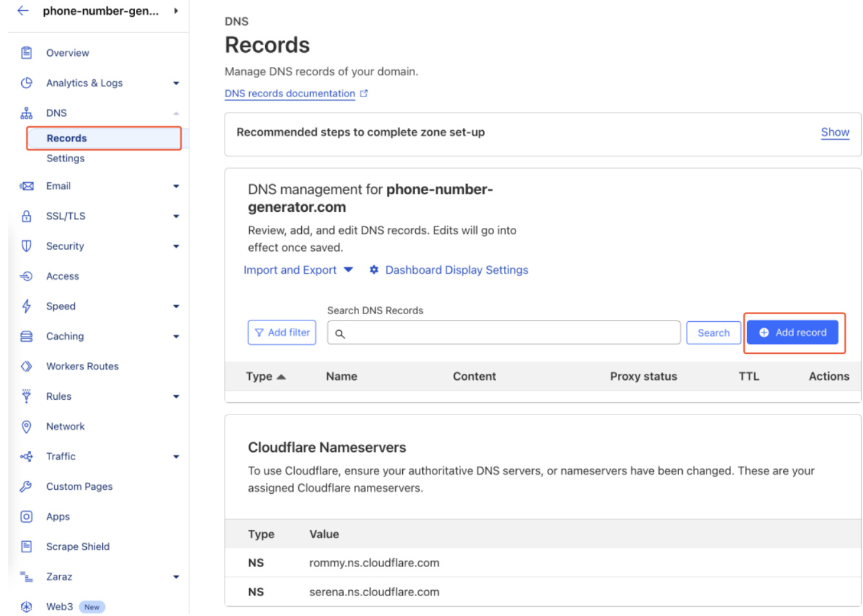Expand the Zaraz submenu arrow
Viewport: 863px width, 616px height.
point(176,577)
